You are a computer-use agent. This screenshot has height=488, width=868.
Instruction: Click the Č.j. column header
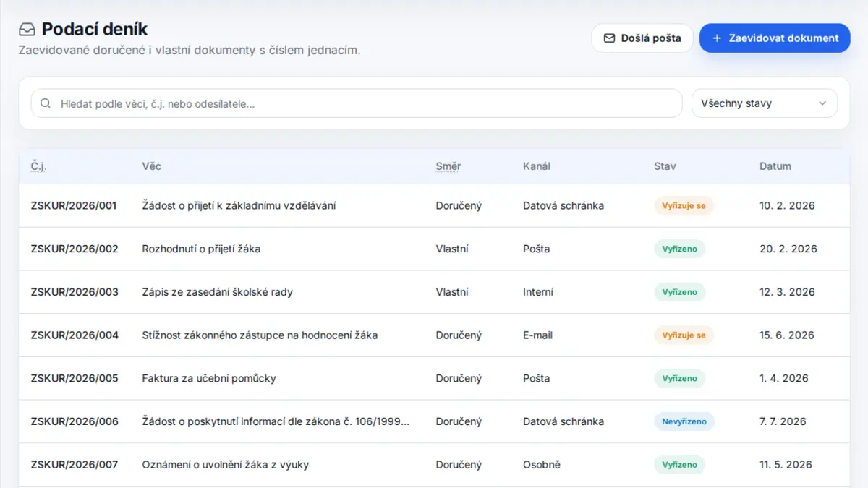click(38, 166)
